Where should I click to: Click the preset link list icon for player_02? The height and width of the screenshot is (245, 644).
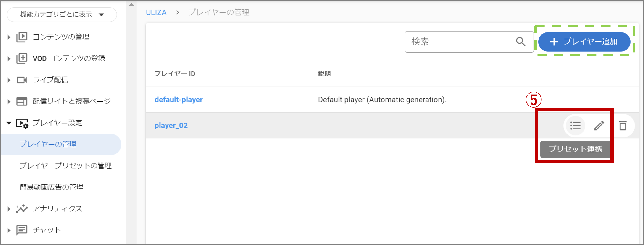pyautogui.click(x=575, y=126)
